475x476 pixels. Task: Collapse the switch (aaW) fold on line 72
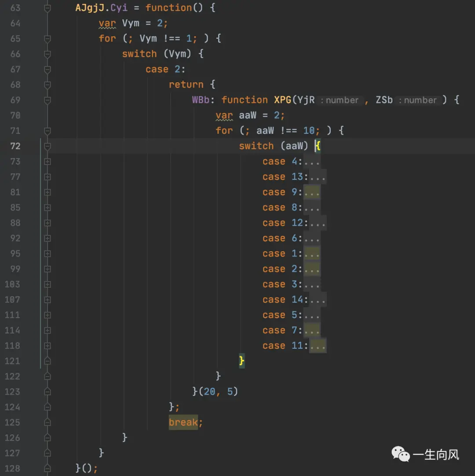pos(47,146)
